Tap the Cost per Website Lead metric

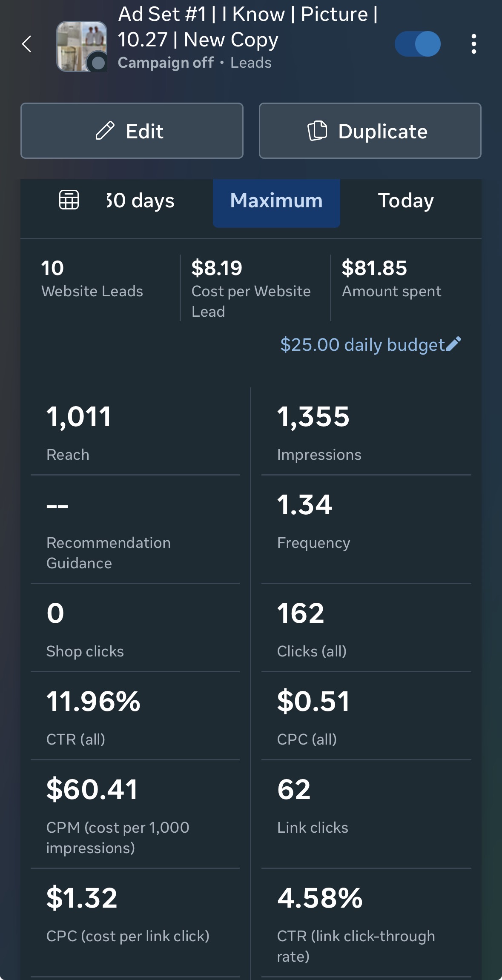(x=251, y=287)
